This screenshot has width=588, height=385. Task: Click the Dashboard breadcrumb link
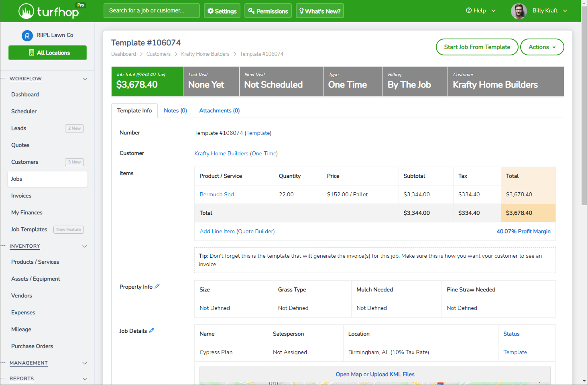124,54
